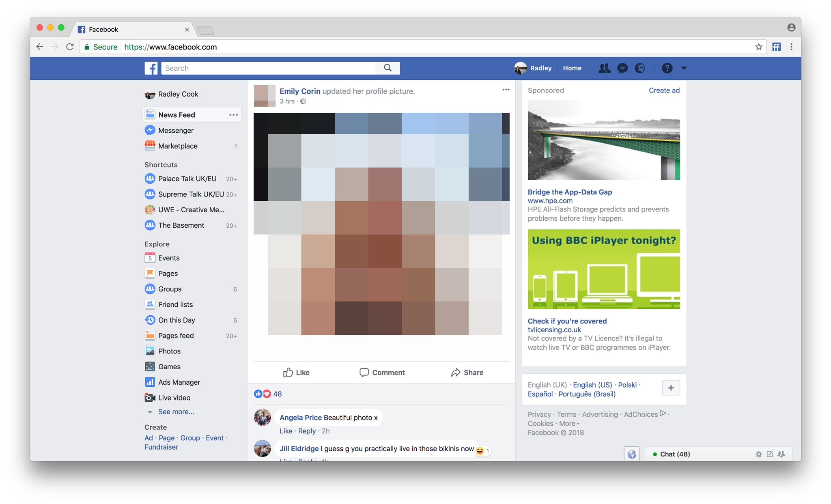Open the Friends requests icon

point(604,68)
